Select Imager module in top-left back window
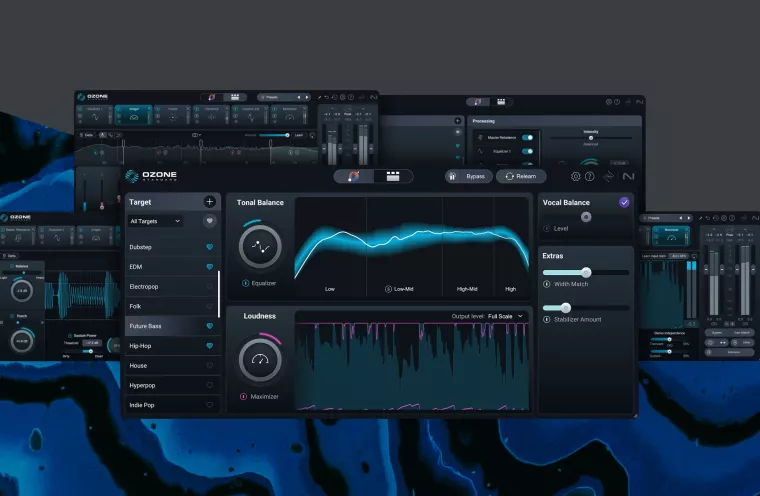 point(134,115)
